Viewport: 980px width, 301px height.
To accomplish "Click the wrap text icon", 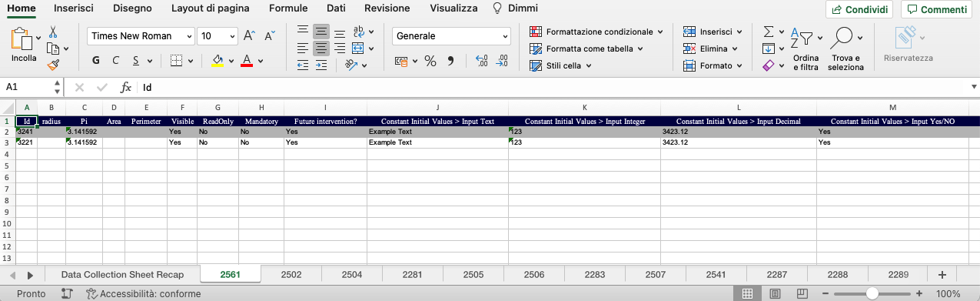I will [359, 32].
